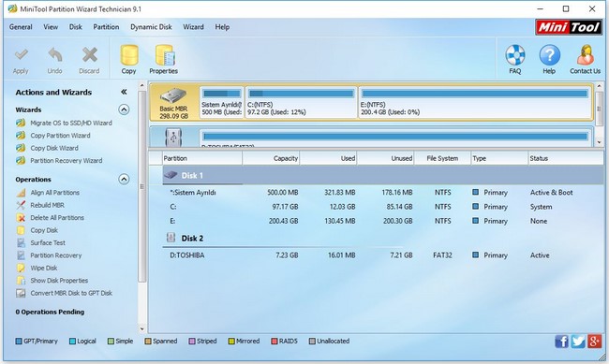Click the 7.23 GB capacity cell
This screenshot has height=364, width=609.
pyautogui.click(x=287, y=255)
